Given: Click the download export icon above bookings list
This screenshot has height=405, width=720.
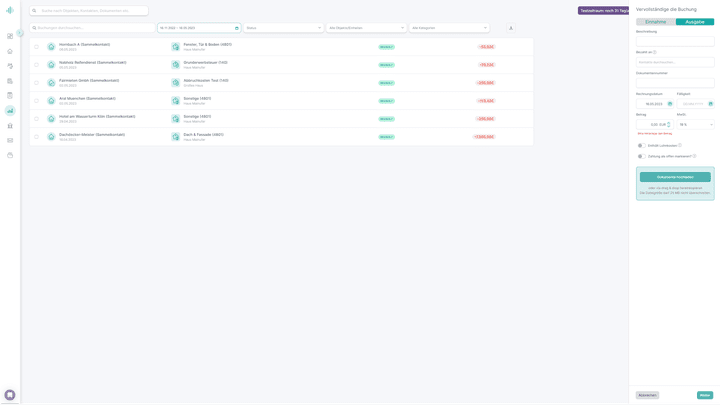Looking at the screenshot, I should coord(511,28).
